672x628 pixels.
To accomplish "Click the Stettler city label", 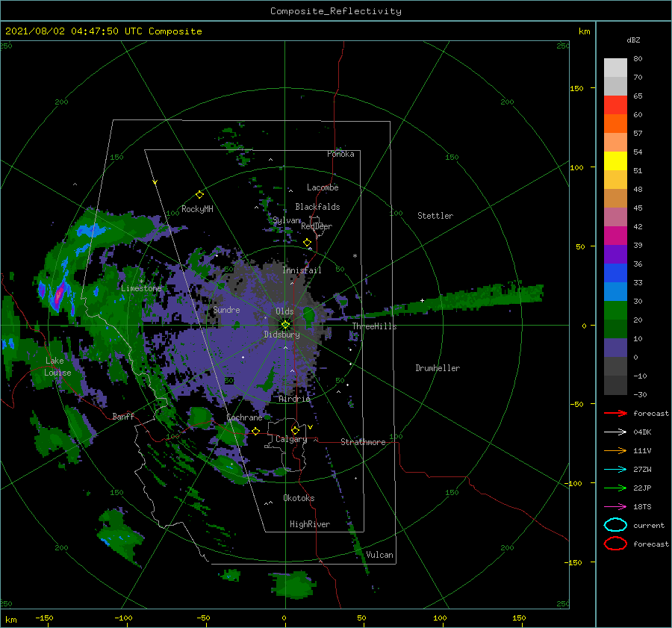I will 435,216.
